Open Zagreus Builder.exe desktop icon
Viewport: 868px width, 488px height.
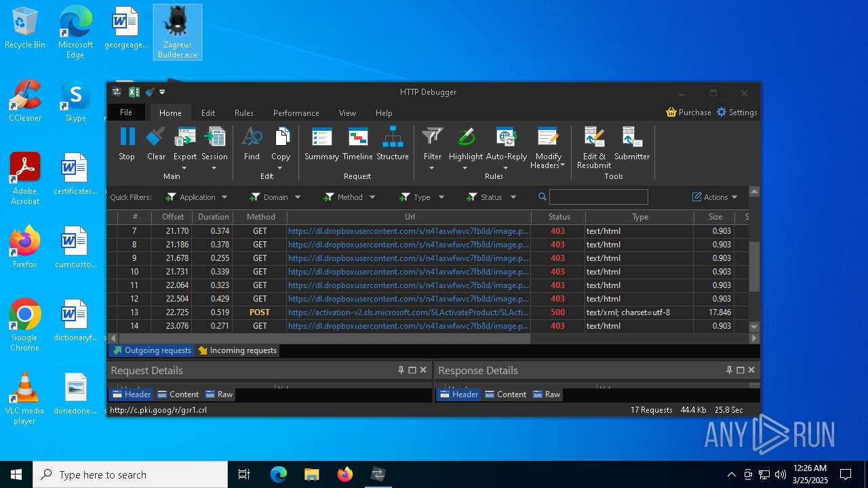coord(177,32)
